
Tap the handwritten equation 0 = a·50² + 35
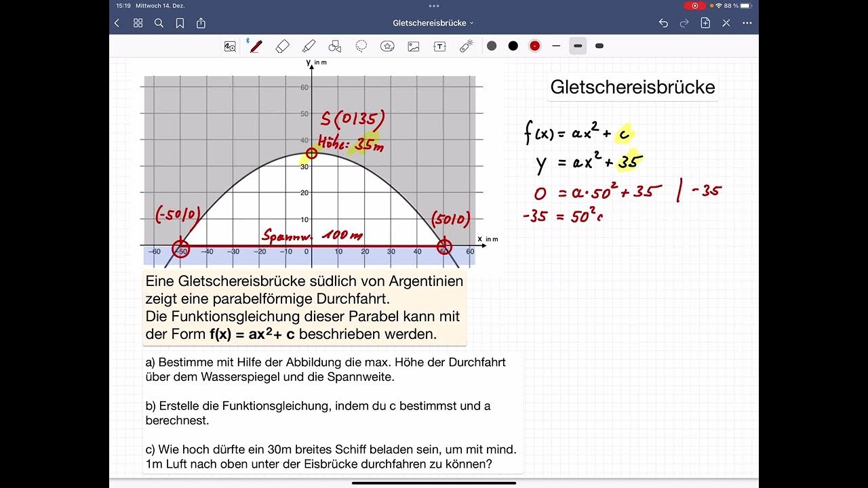tap(598, 192)
